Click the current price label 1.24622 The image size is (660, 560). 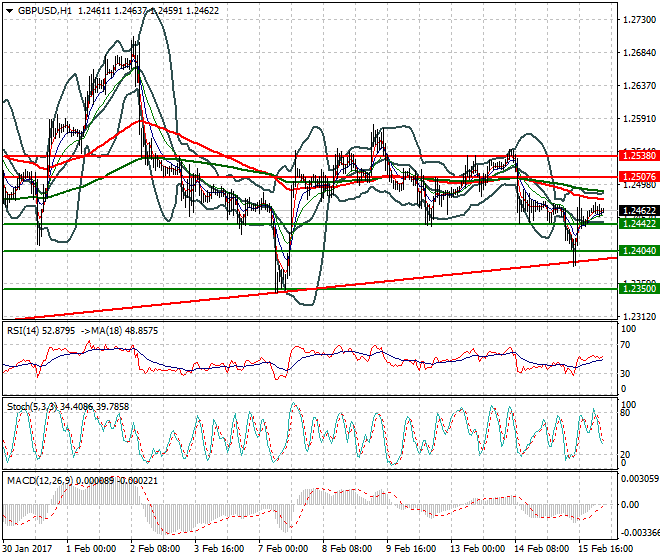coord(639,211)
